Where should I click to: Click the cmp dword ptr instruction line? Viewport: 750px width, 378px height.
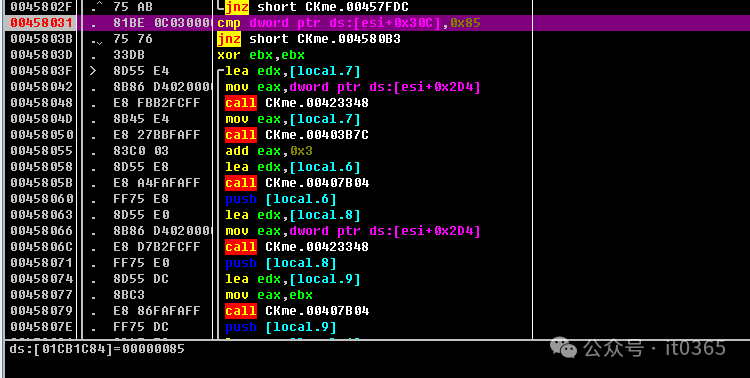pos(349,23)
